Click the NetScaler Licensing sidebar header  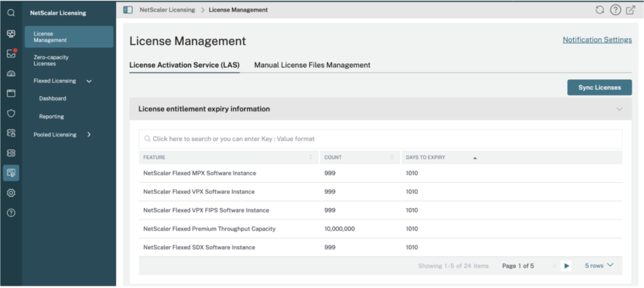point(58,13)
